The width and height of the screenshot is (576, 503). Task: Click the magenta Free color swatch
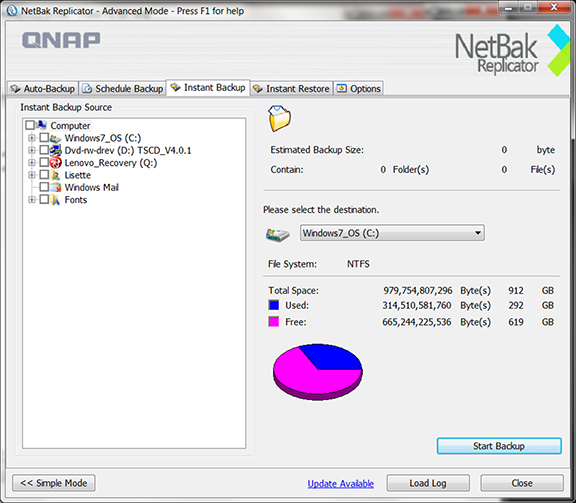[274, 322]
